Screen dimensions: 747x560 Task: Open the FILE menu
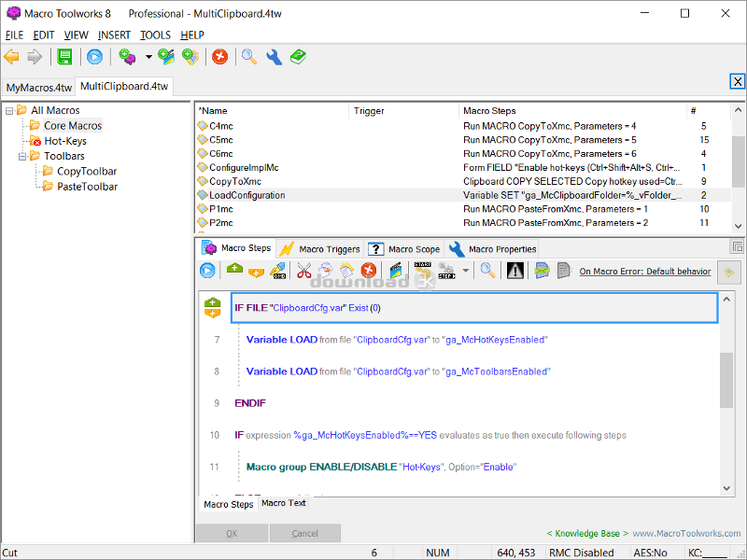click(x=14, y=35)
